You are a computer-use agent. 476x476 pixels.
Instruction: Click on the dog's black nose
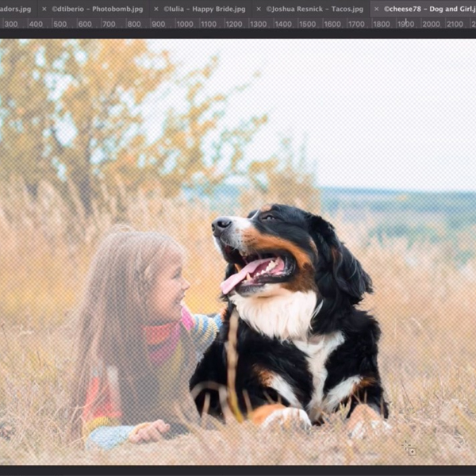click(x=220, y=225)
